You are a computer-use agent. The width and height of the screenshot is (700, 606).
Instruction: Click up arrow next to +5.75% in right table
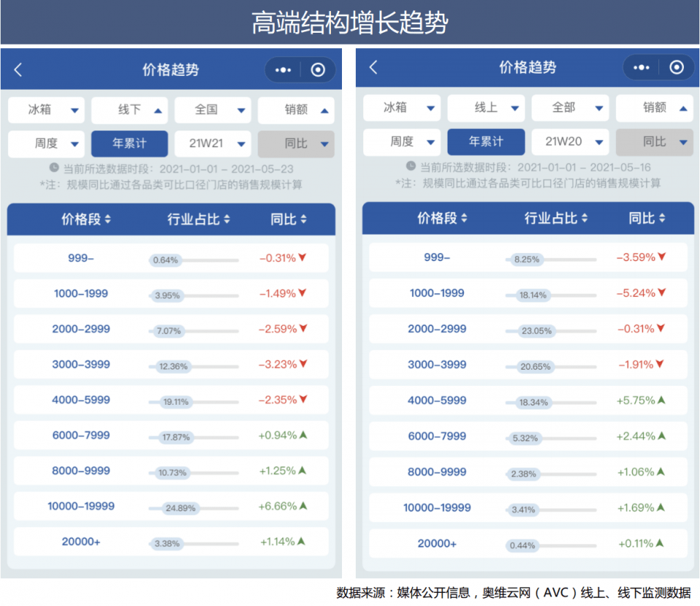(x=661, y=400)
